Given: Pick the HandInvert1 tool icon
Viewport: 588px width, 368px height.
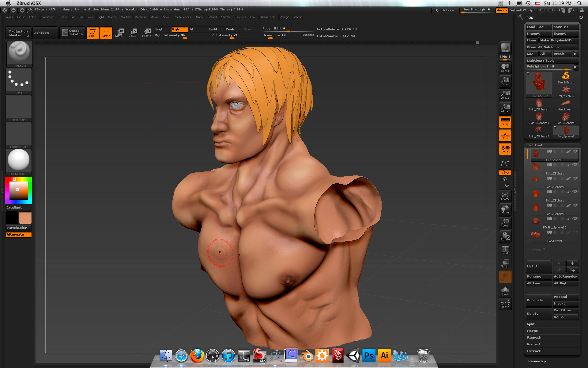Looking at the screenshot, I should click(x=566, y=105).
